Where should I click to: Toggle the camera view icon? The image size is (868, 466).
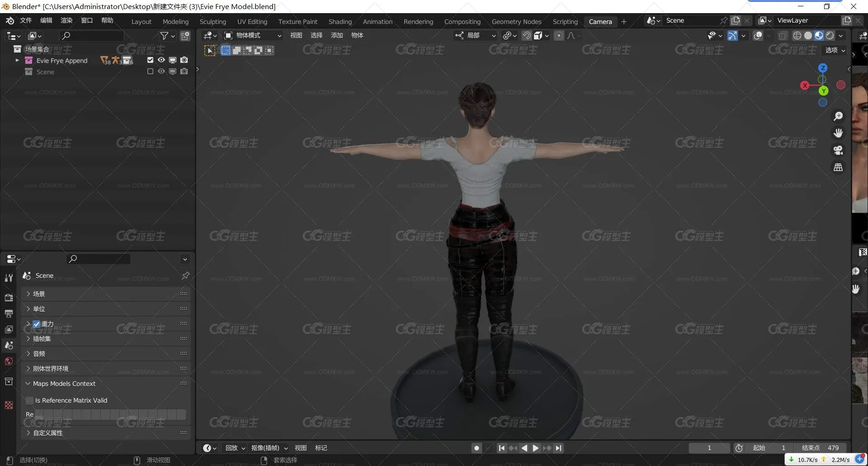point(838,150)
